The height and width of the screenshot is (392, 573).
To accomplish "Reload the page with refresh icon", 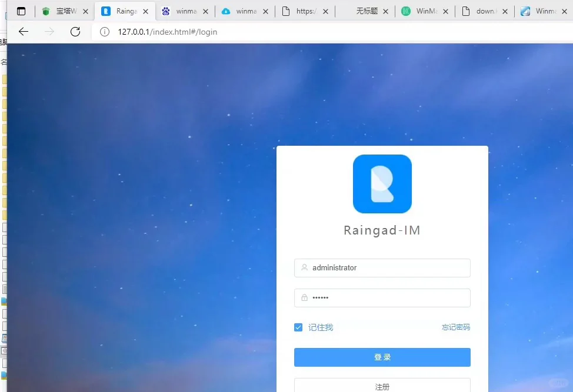I will (75, 32).
